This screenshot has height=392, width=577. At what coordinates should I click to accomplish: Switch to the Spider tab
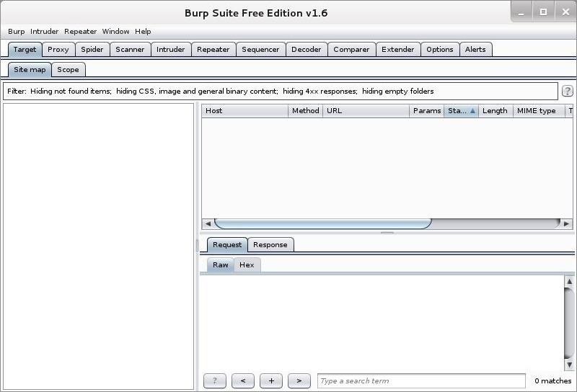pyautogui.click(x=92, y=49)
